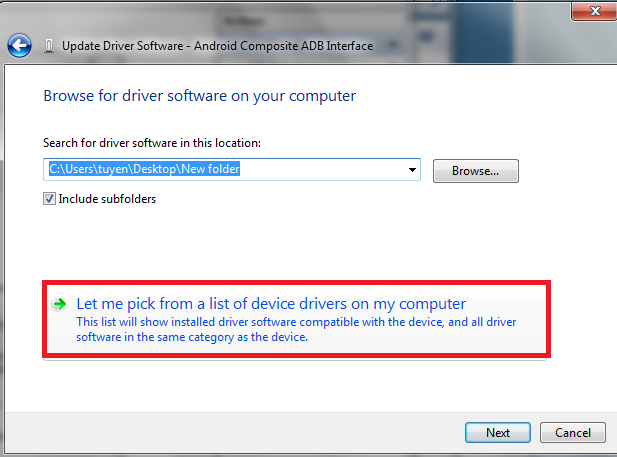Click the "Update Driver Software - Android Composite ADB Interface" title
Image resolution: width=617 pixels, height=457 pixels.
[x=217, y=46]
